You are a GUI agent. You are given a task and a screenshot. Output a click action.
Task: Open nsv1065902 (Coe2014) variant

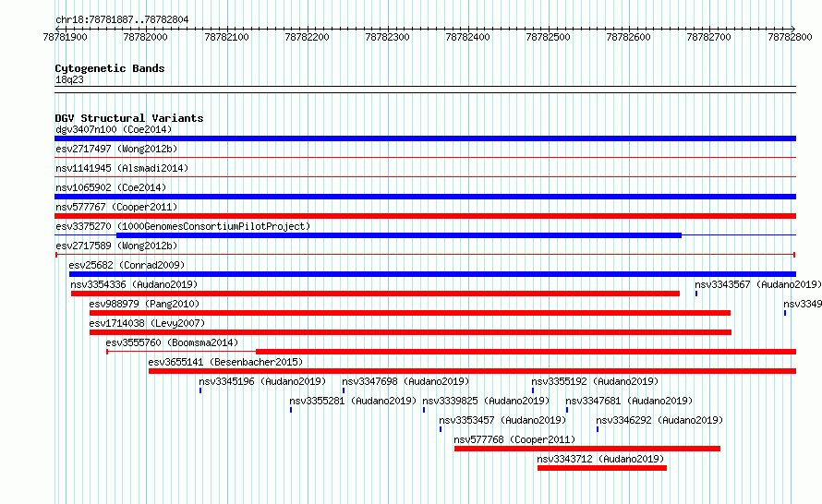point(111,187)
